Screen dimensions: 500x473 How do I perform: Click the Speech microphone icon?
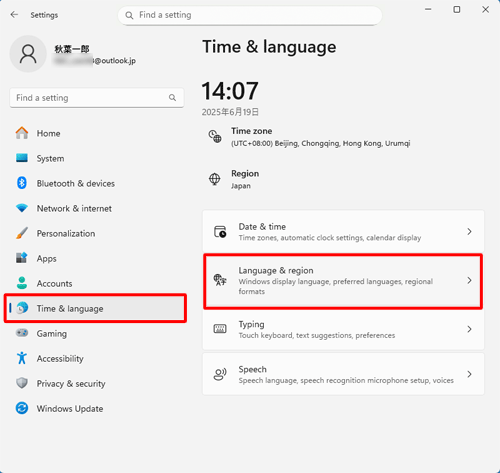[x=220, y=374]
